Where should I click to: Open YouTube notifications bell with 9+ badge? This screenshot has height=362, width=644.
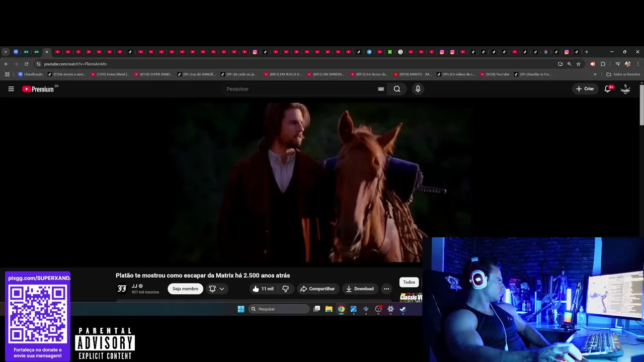tap(608, 88)
